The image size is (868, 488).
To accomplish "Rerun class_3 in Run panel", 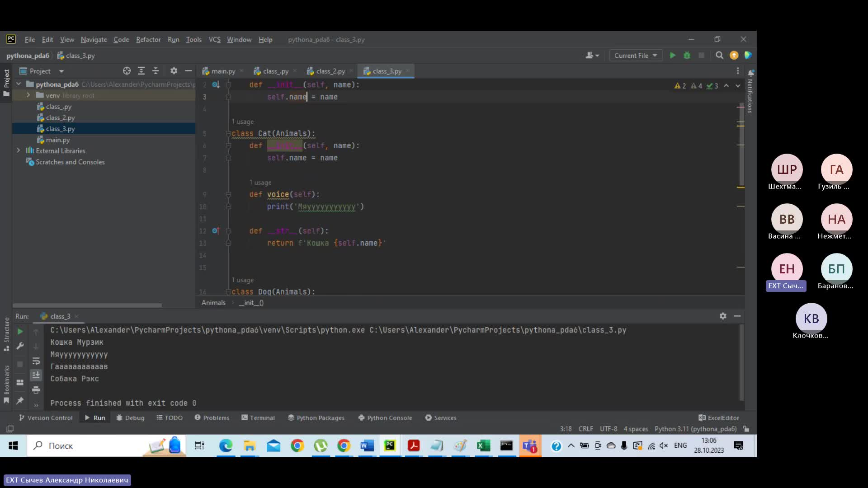I will point(20,331).
